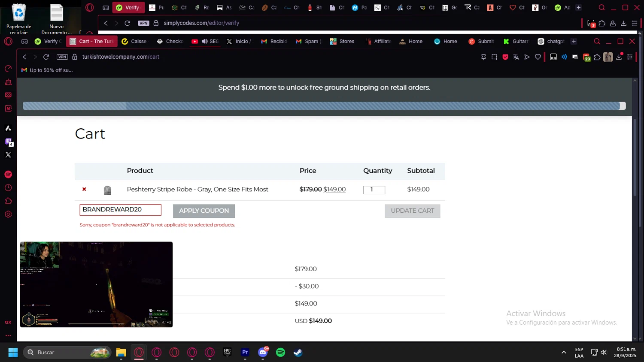This screenshot has width=644, height=362.
Task: Open downloads in the cart window toolbar
Action: coord(619,57)
